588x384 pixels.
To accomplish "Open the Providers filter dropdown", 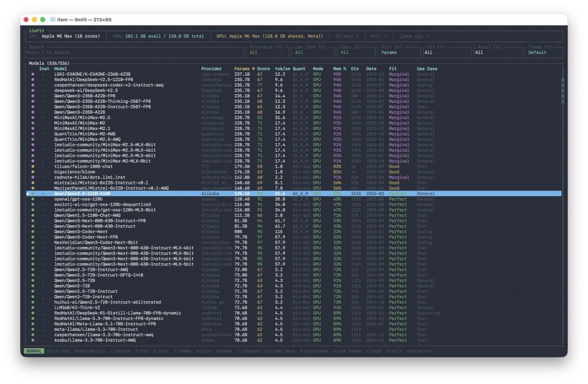I will tap(267, 53).
